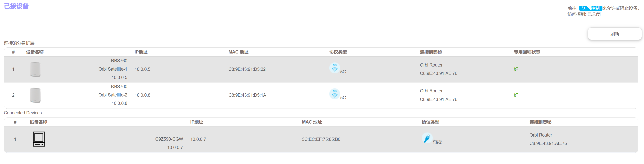Open the 访问控制 access control link
This screenshot has width=644, height=164.
590,8
